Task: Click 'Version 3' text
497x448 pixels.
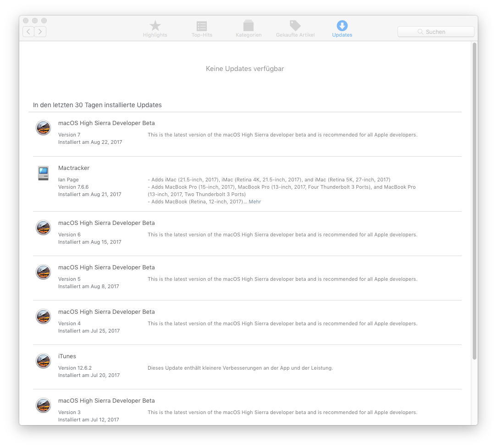Action: click(x=69, y=412)
